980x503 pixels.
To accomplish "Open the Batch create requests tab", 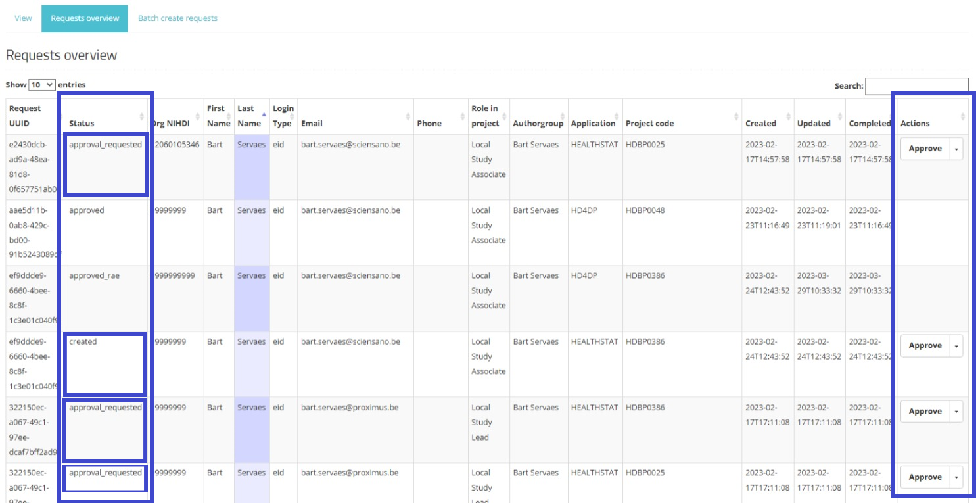I will tap(177, 18).
